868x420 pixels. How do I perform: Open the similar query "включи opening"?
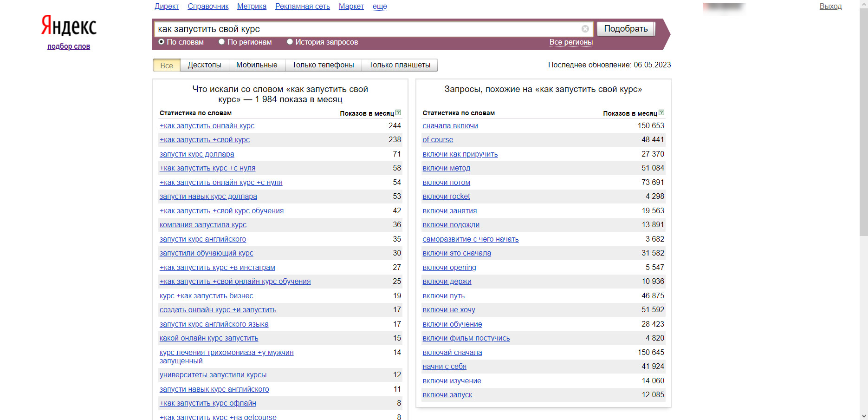[x=449, y=268]
